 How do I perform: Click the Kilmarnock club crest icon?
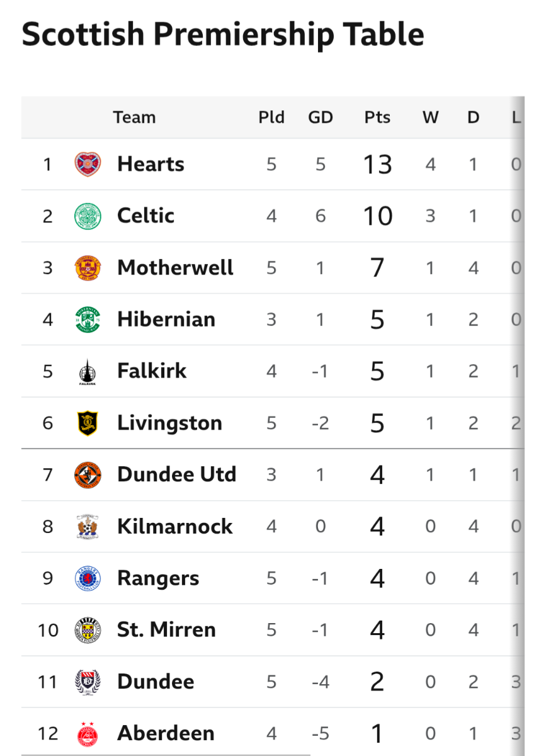[88, 526]
